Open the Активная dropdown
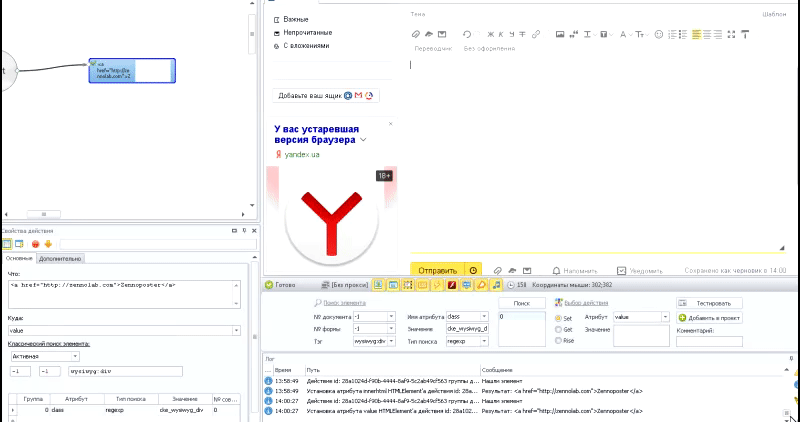This screenshot has height=422, width=800. pyautogui.click(x=76, y=356)
